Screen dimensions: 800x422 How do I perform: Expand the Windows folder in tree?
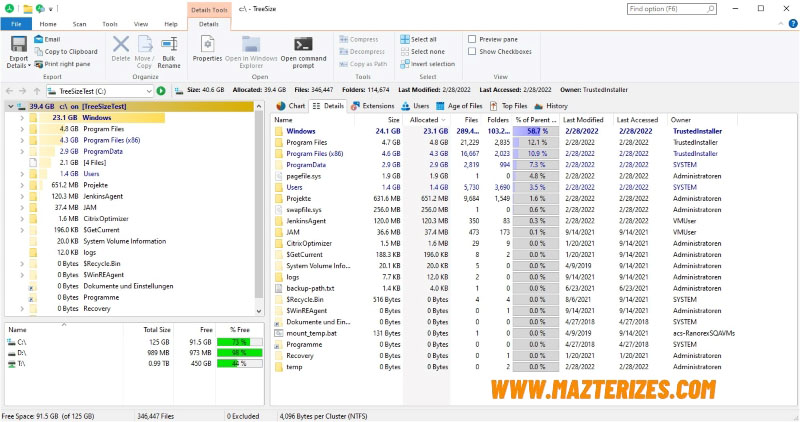click(x=22, y=118)
